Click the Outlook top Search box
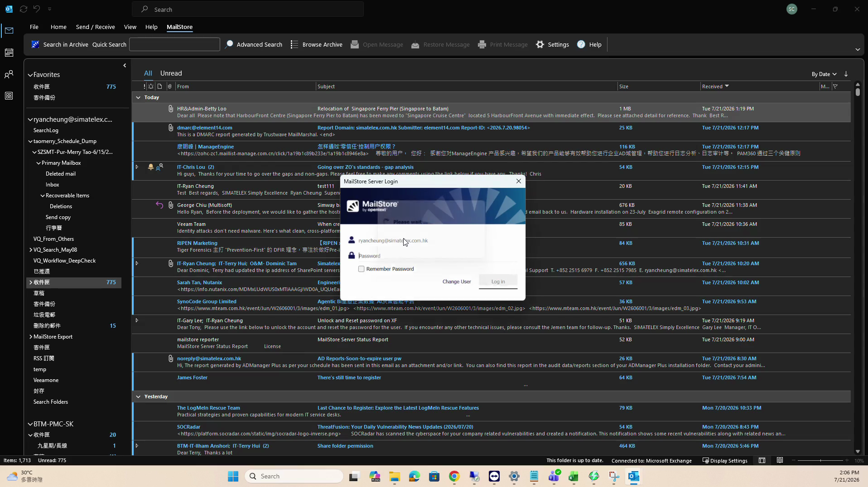868x487 pixels. point(248,9)
